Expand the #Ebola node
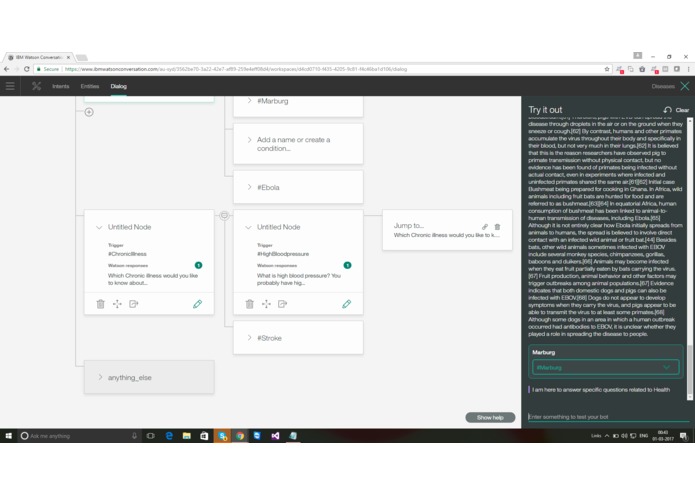 [x=250, y=187]
